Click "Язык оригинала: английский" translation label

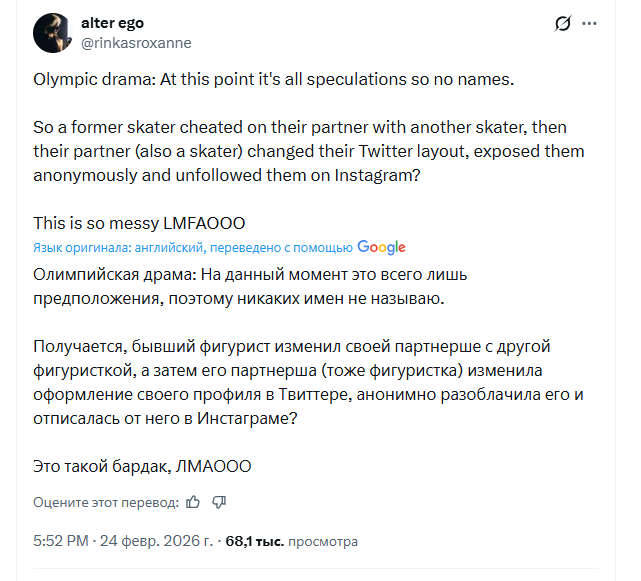tap(118, 247)
